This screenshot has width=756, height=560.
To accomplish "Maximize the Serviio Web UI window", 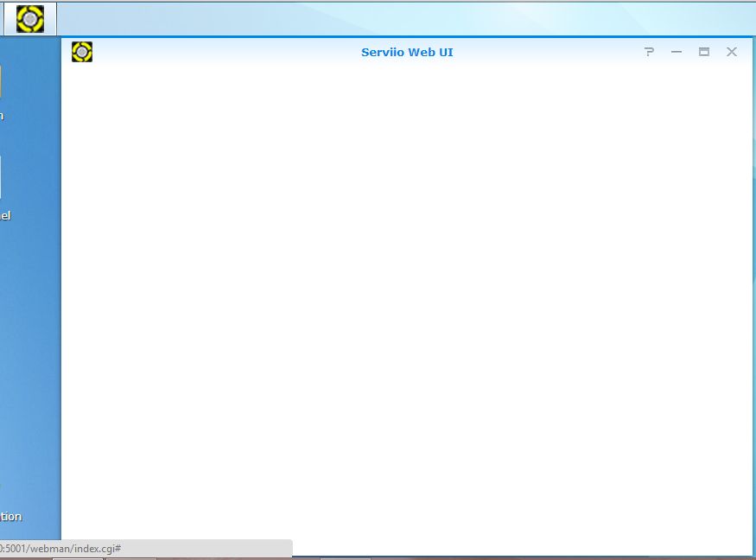I will point(704,52).
